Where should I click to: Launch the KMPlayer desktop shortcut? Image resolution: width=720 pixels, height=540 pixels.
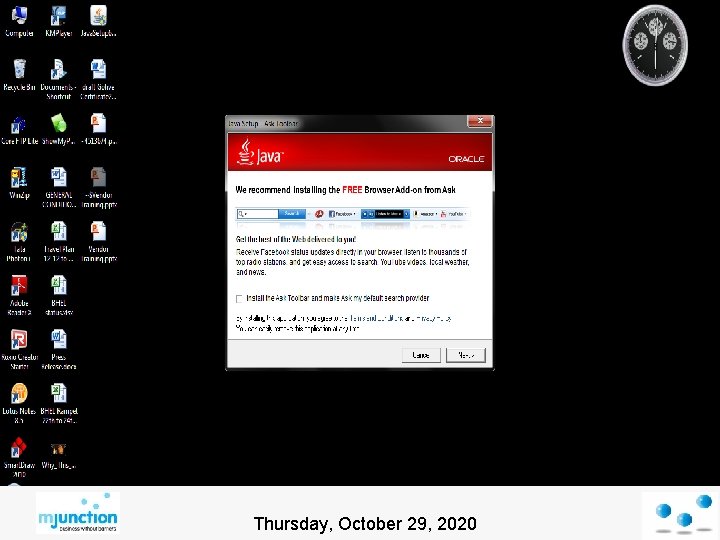pos(58,21)
